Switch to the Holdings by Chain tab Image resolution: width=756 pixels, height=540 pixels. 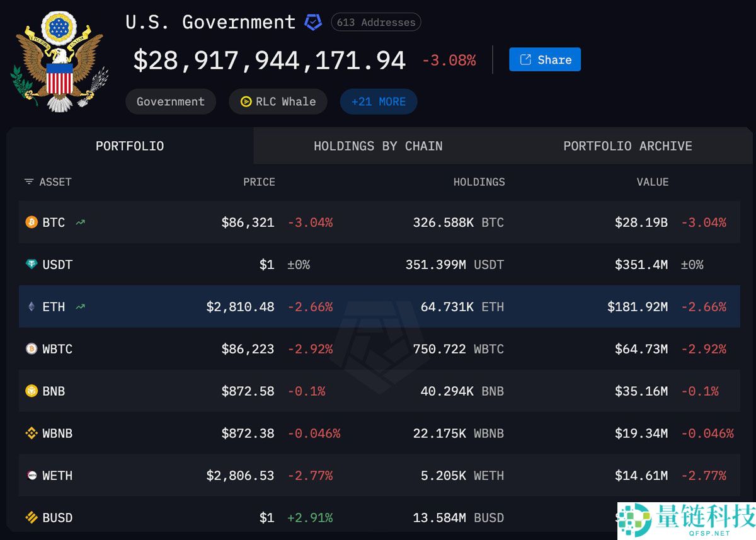click(x=378, y=146)
